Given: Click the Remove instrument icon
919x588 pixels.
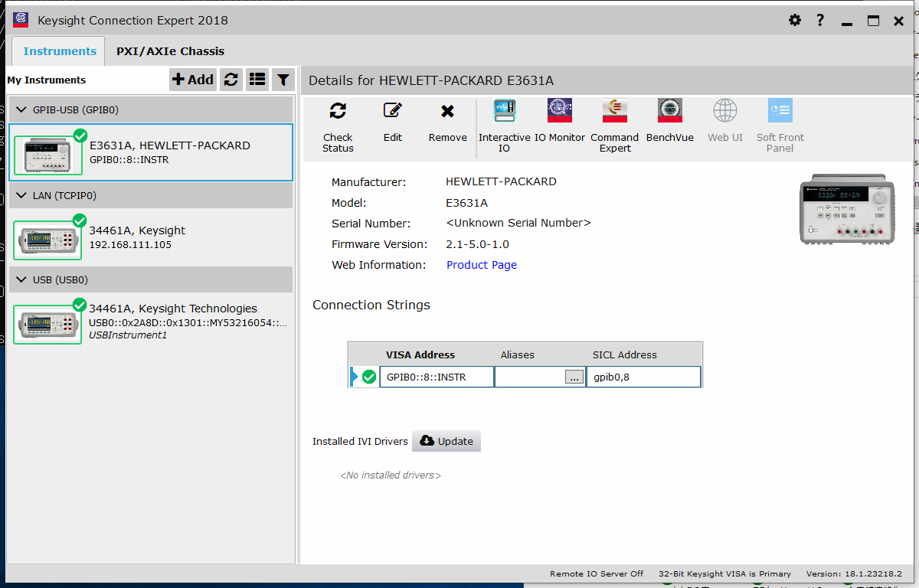Looking at the screenshot, I should click(x=447, y=112).
